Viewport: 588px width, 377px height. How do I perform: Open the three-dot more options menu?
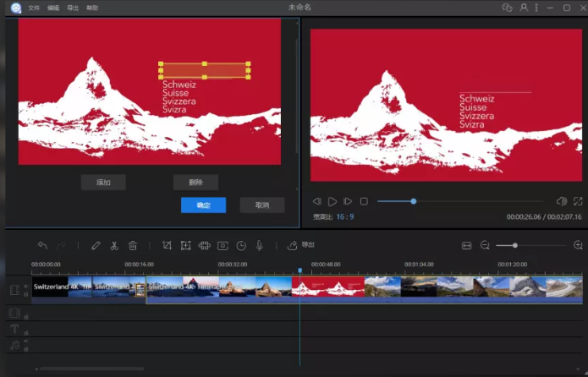[536, 8]
